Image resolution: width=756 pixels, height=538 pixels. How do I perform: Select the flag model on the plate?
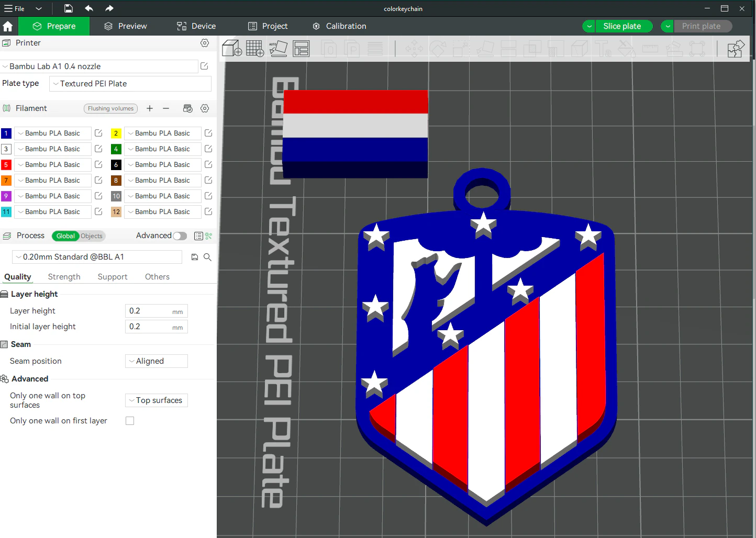tap(355, 133)
